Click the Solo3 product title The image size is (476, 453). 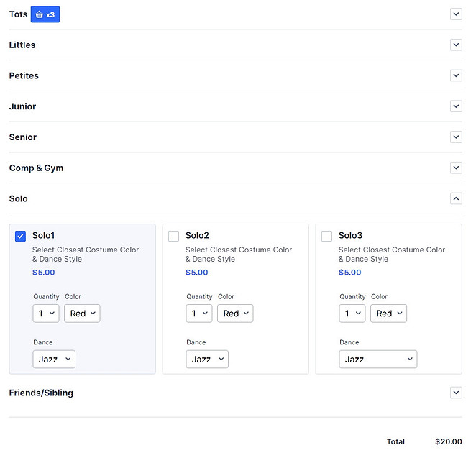[350, 235]
